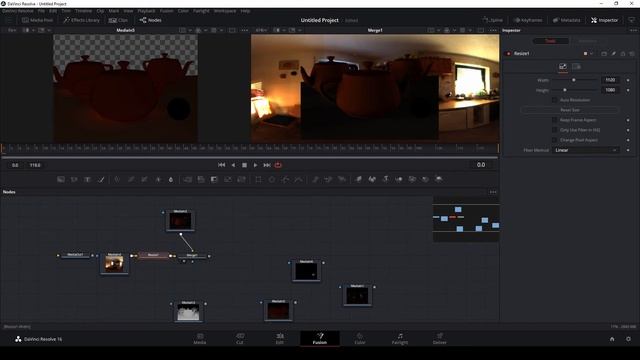Open the Workspace menu
Image resolution: width=640 pixels, height=360 pixels.
click(224, 11)
